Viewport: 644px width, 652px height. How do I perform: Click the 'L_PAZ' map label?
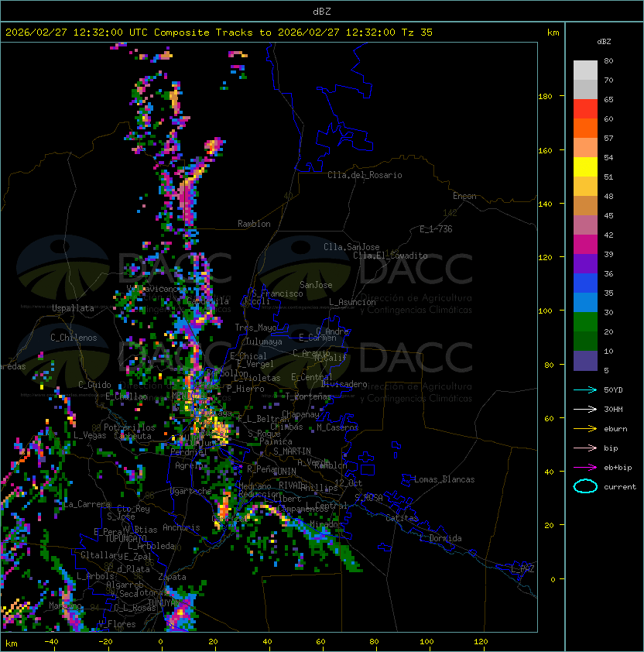coord(522,569)
